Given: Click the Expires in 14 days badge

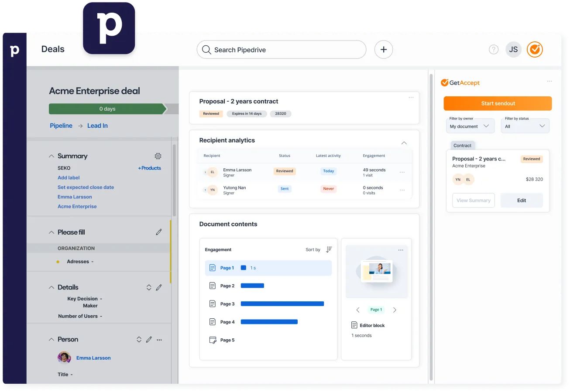Looking at the screenshot, I should (x=247, y=114).
